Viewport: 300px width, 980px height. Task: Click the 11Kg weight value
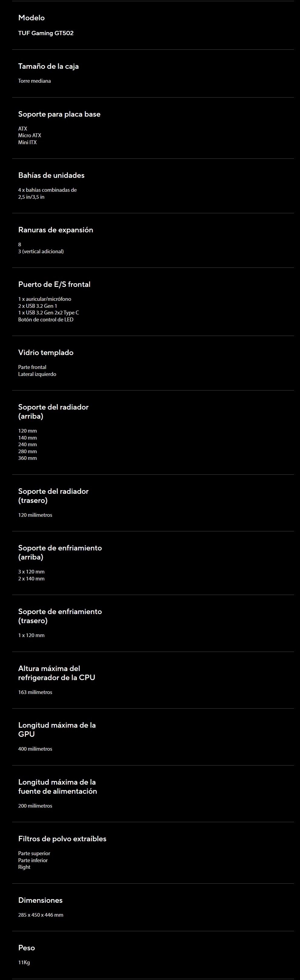coord(24,962)
